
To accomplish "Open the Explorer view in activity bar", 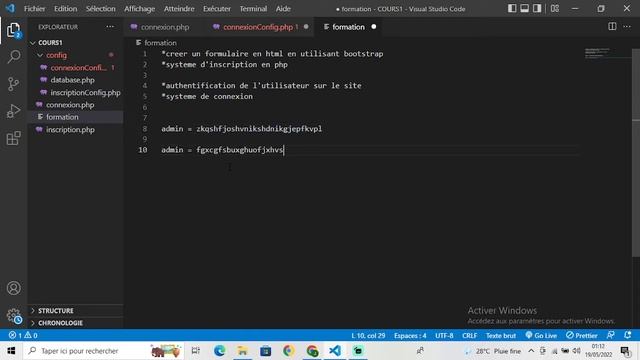I will (13, 30).
